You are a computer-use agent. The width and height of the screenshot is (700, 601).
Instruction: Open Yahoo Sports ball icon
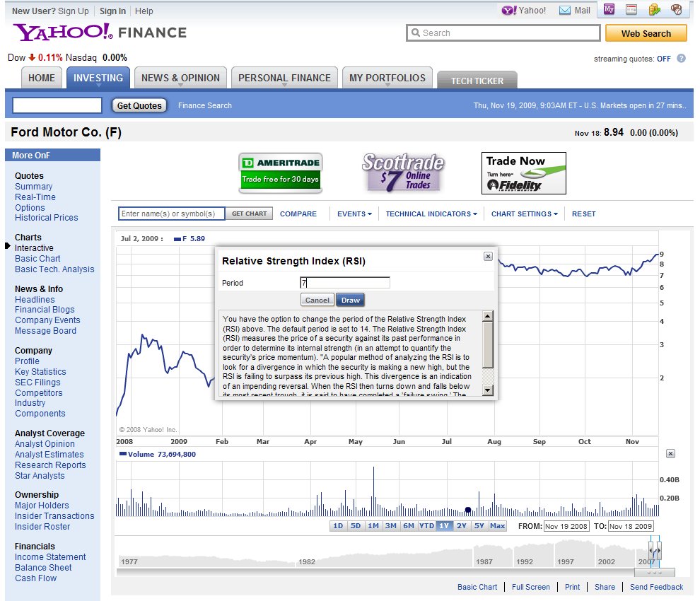point(676,10)
